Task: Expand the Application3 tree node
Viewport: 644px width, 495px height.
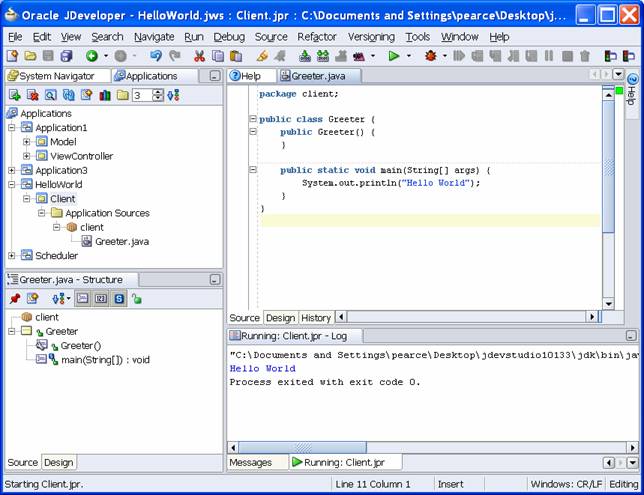Action: pos(12,170)
